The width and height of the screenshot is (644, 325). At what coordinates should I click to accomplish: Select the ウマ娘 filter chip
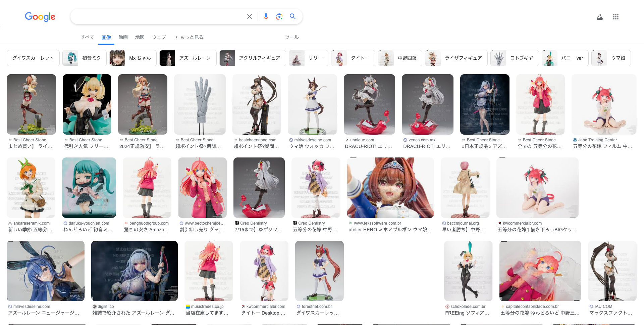point(611,58)
